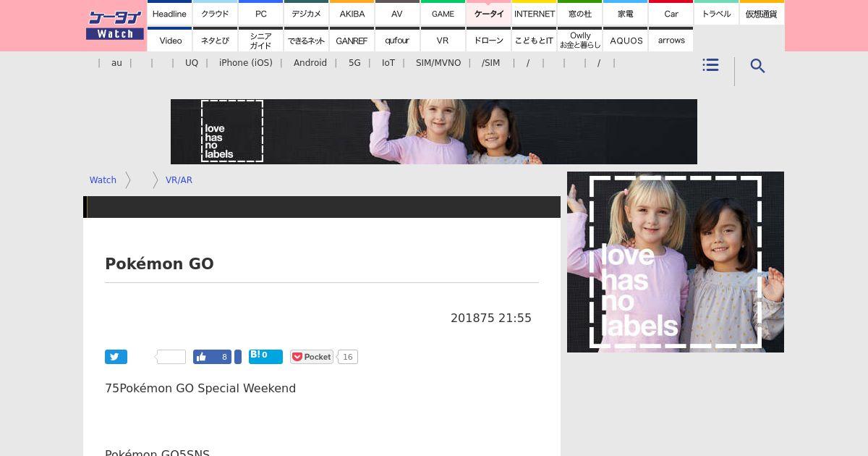868x456 pixels.
Task: Go to the au category link
Action: click(116, 63)
